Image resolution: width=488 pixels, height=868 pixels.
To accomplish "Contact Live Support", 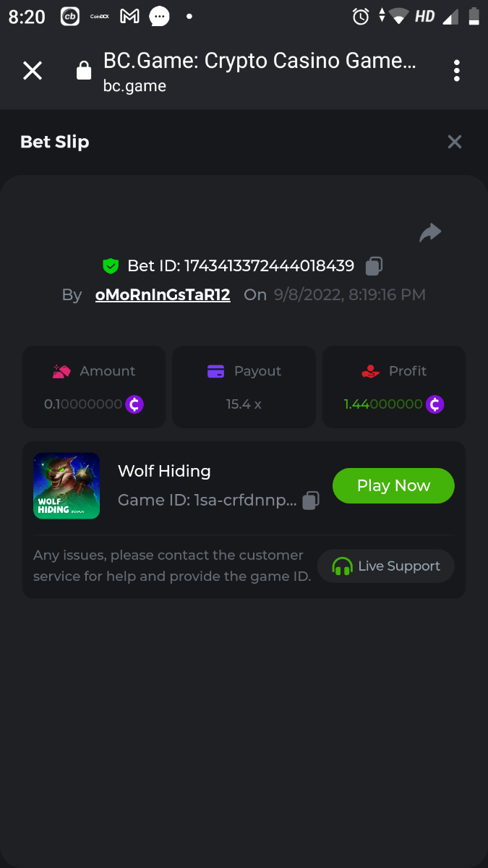I will [386, 566].
